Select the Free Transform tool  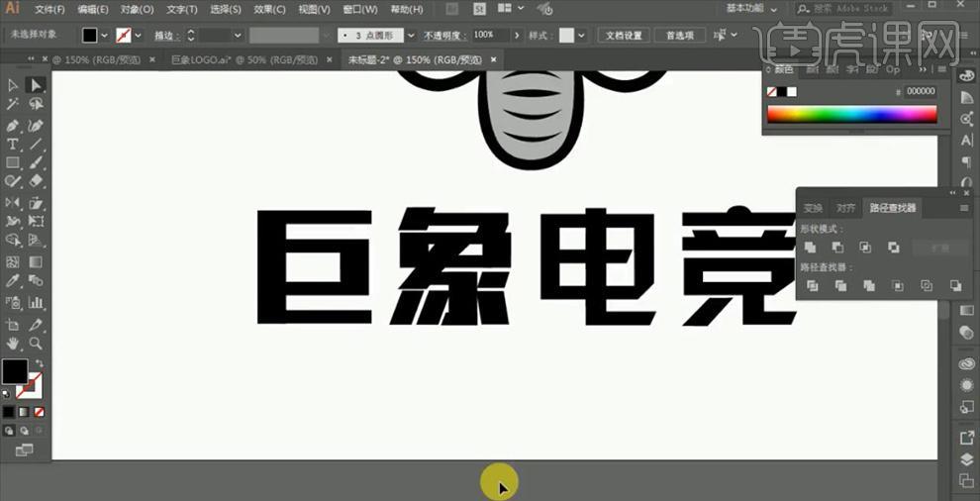[x=36, y=222]
